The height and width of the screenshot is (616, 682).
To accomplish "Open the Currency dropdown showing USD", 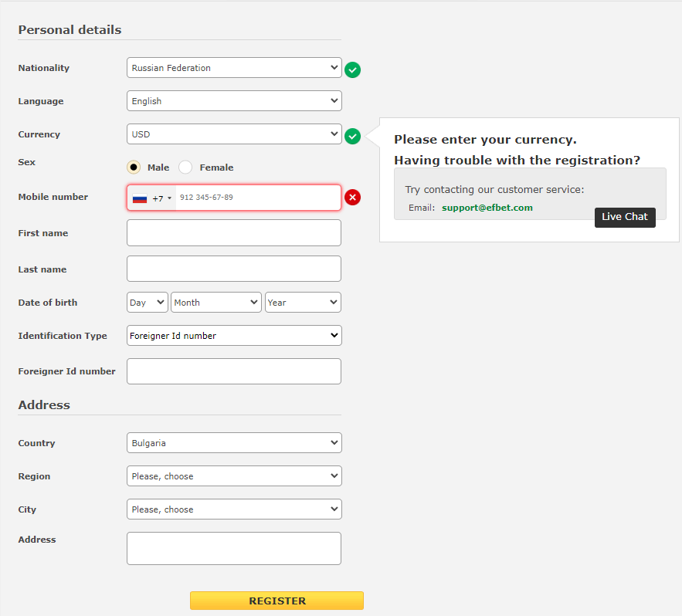I will [234, 134].
